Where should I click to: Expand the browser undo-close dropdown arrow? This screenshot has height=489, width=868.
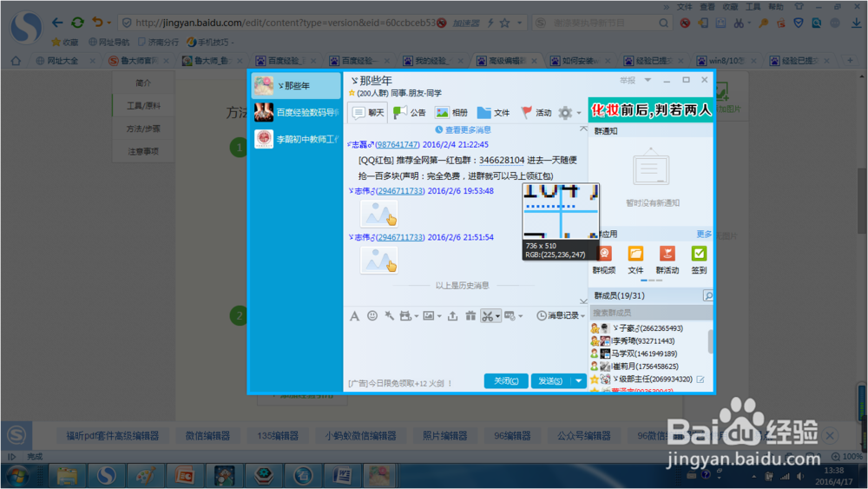click(109, 23)
